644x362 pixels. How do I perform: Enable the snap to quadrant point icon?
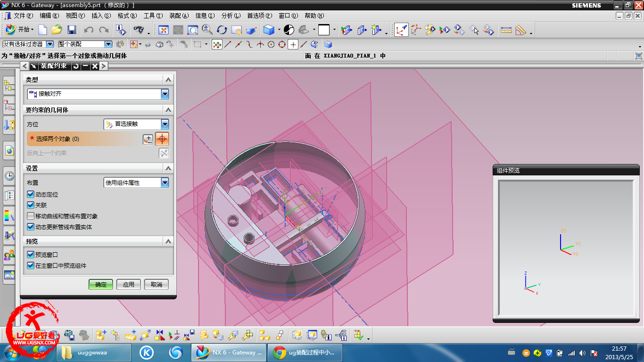click(x=282, y=44)
